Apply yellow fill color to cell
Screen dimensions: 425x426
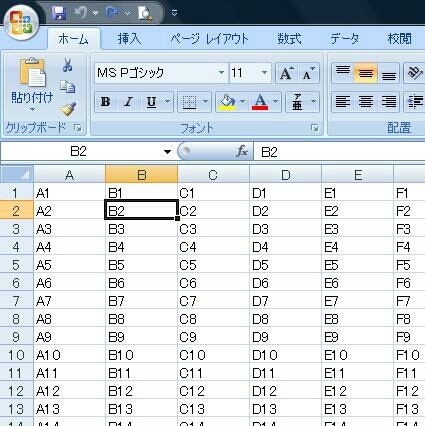coord(227,102)
